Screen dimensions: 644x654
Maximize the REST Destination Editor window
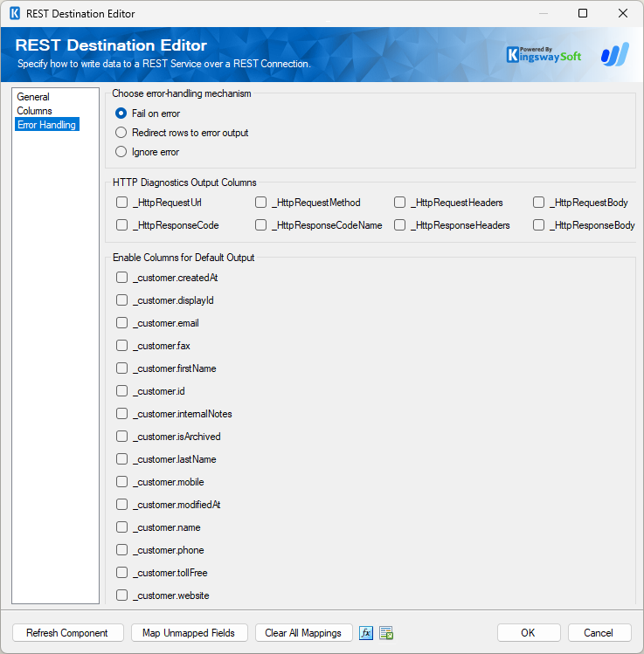click(x=583, y=13)
